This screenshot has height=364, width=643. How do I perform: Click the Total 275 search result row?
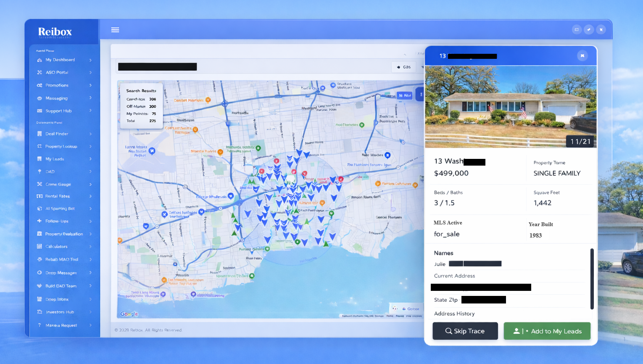coord(141,121)
